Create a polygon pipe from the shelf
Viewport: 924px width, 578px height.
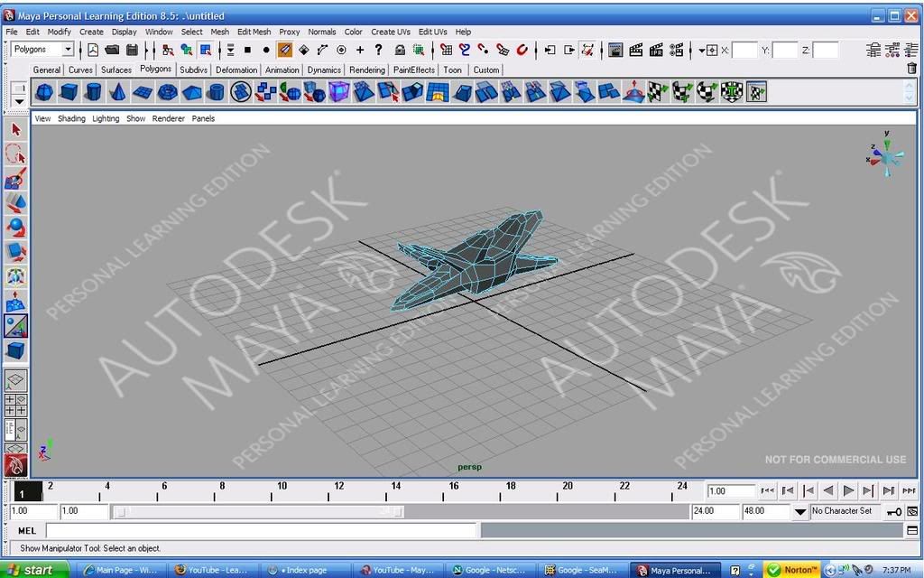point(217,92)
